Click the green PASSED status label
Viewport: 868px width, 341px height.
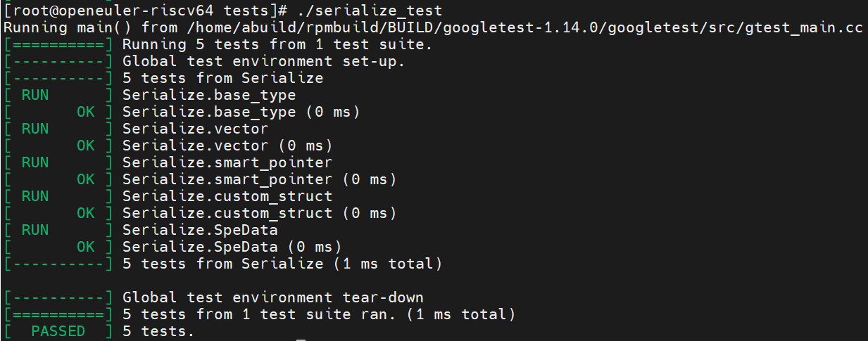[x=58, y=331]
